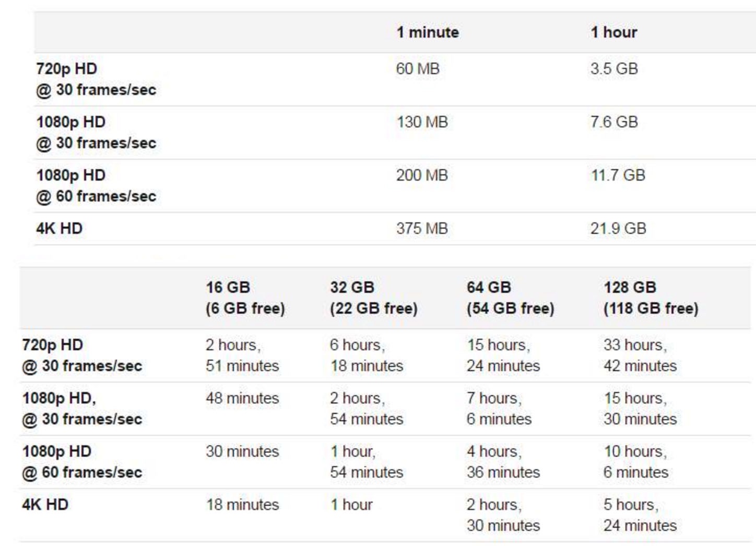This screenshot has height=546, width=756.
Task: Select the 375 MB cell
Action: pyautogui.click(x=422, y=229)
